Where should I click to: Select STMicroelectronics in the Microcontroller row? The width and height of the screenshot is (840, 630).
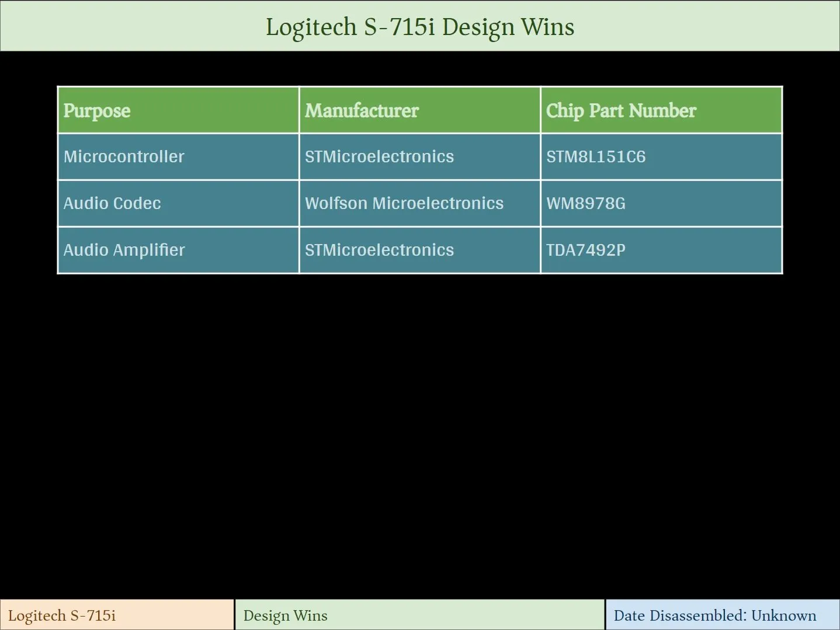379,156
